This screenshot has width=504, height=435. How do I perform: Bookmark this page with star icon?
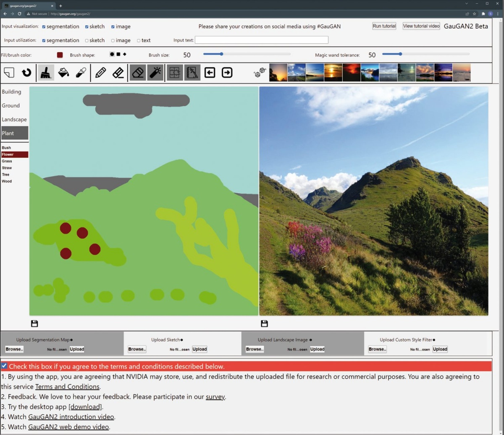[474, 14]
